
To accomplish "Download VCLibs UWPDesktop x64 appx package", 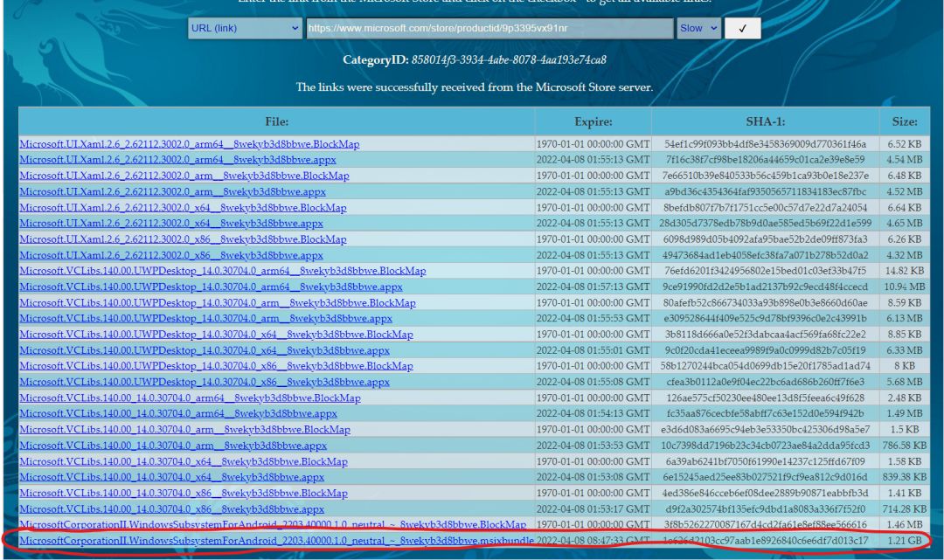I will 205,350.
